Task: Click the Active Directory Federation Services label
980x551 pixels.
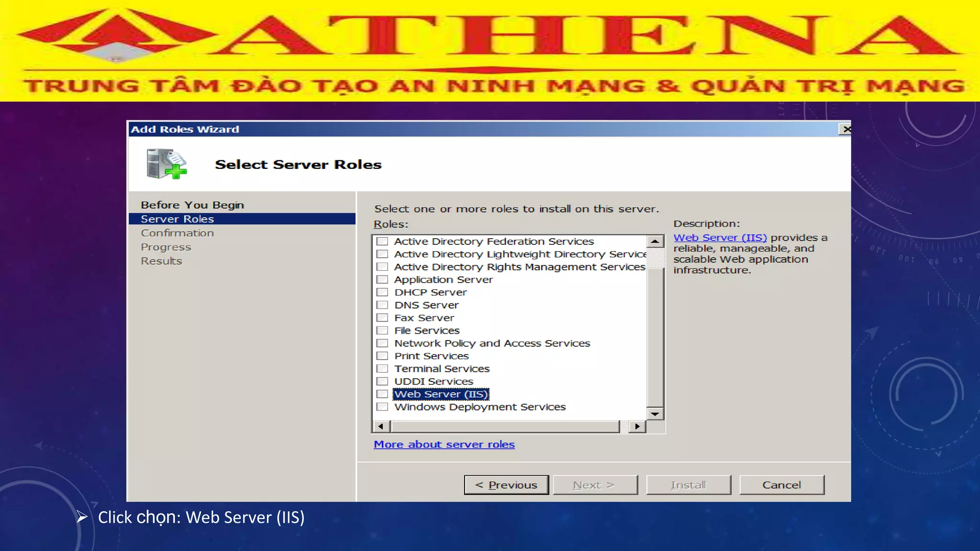Action: (494, 241)
